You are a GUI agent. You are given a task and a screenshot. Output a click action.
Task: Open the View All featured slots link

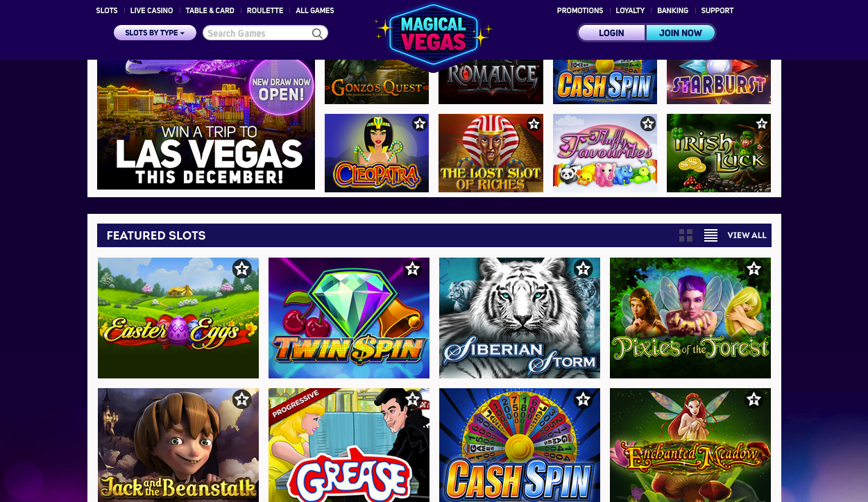pos(747,235)
